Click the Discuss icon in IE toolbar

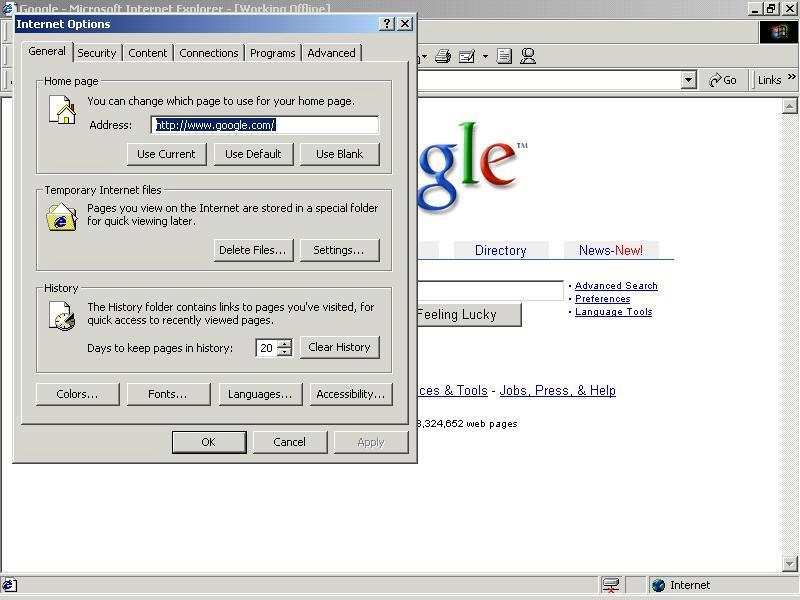(x=504, y=56)
